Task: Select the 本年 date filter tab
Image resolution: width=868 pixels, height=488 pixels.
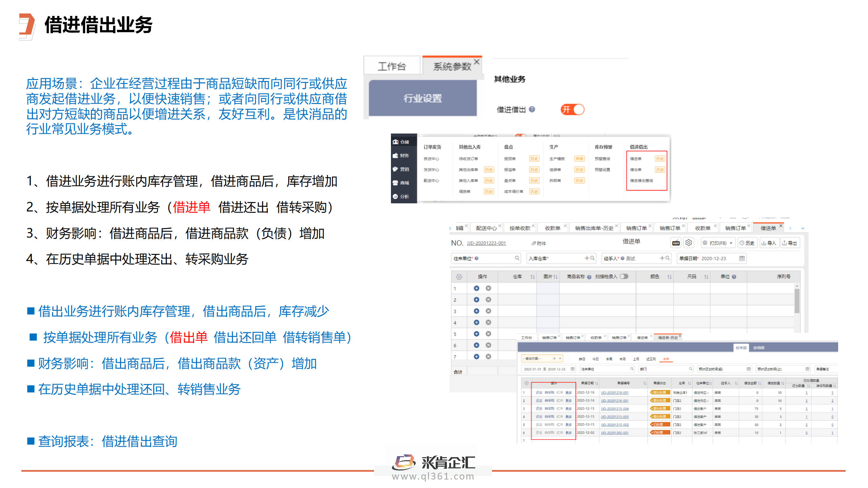Action: (666, 359)
